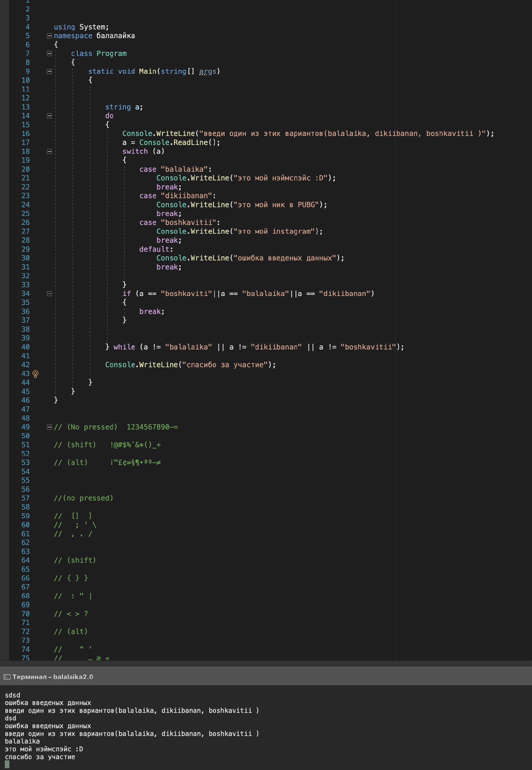532x770 pixels.
Task: Click the string "это мой ник в PUBG"
Action: pyautogui.click(x=276, y=205)
